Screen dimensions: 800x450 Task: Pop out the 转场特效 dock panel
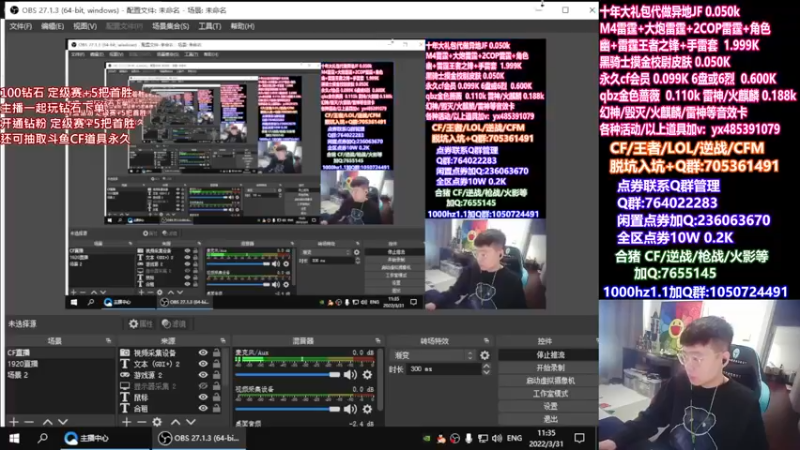tap(486, 341)
